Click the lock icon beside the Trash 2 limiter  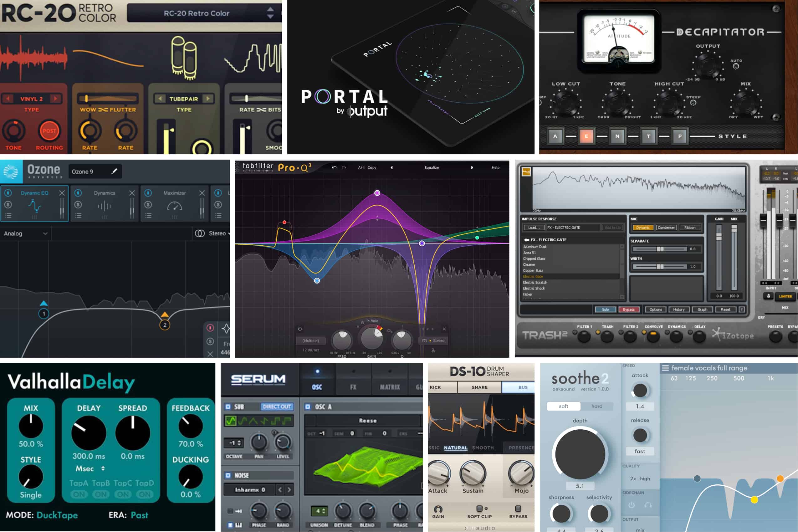point(768,296)
